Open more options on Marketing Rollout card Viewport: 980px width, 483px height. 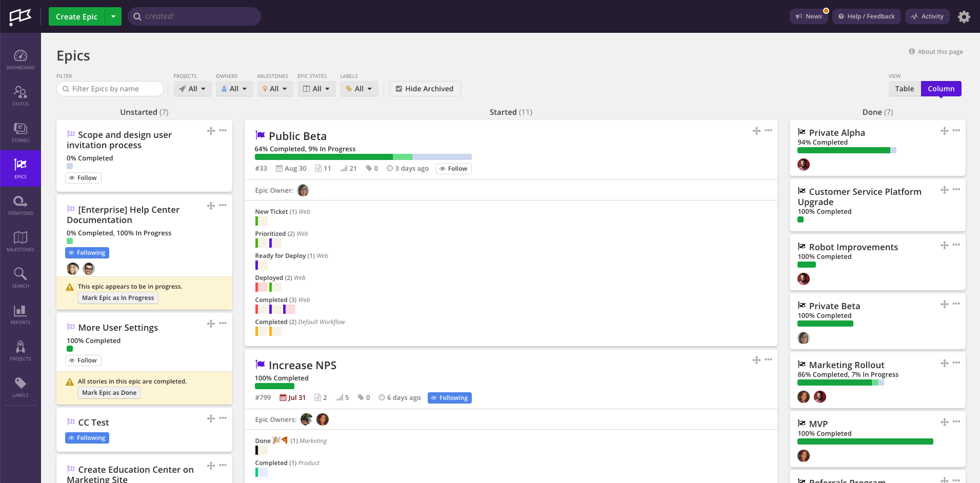[956, 363]
